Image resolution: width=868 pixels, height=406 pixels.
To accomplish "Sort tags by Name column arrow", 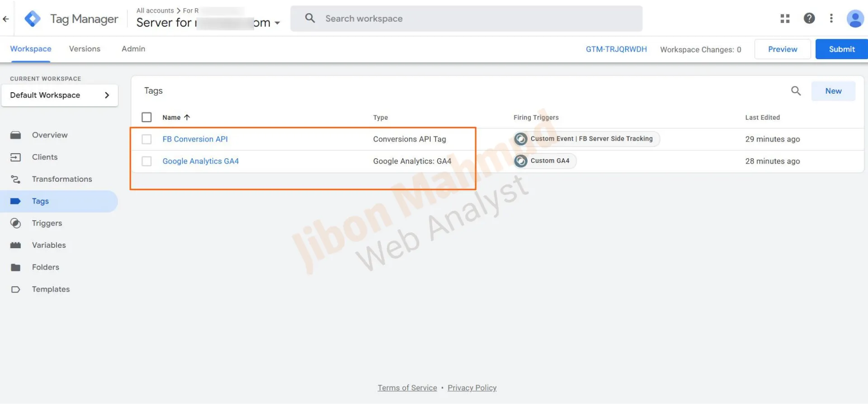I will click(x=187, y=118).
